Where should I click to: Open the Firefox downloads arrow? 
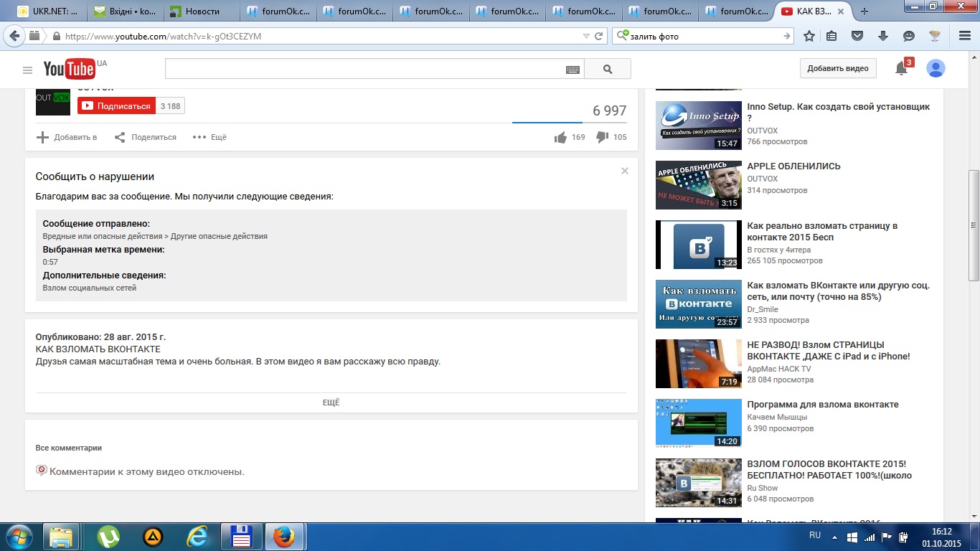click(x=883, y=36)
